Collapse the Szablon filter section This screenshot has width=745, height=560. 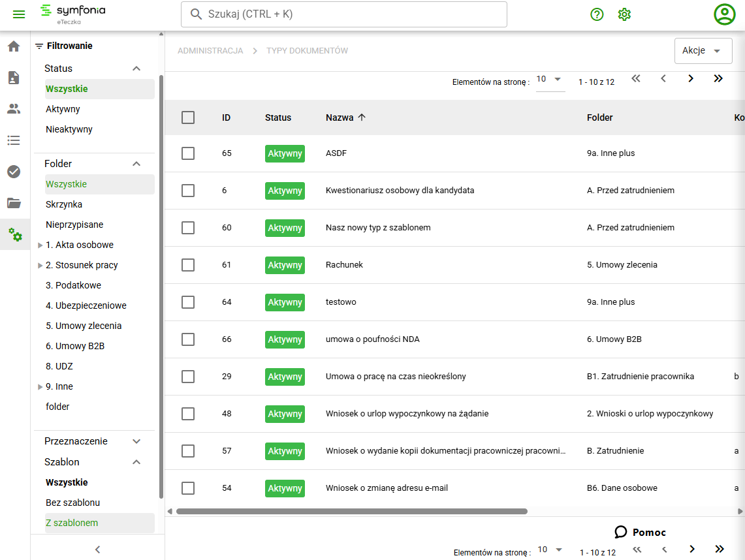(136, 462)
